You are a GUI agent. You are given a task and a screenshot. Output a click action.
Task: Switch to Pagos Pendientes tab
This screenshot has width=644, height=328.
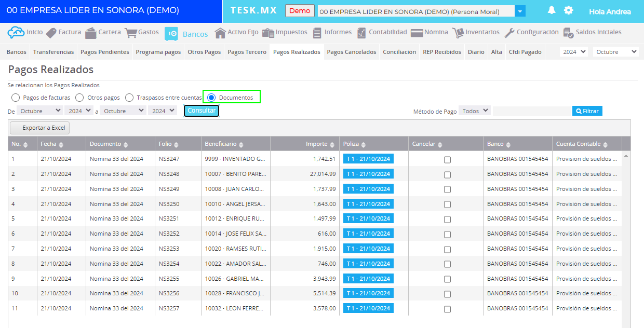point(105,52)
